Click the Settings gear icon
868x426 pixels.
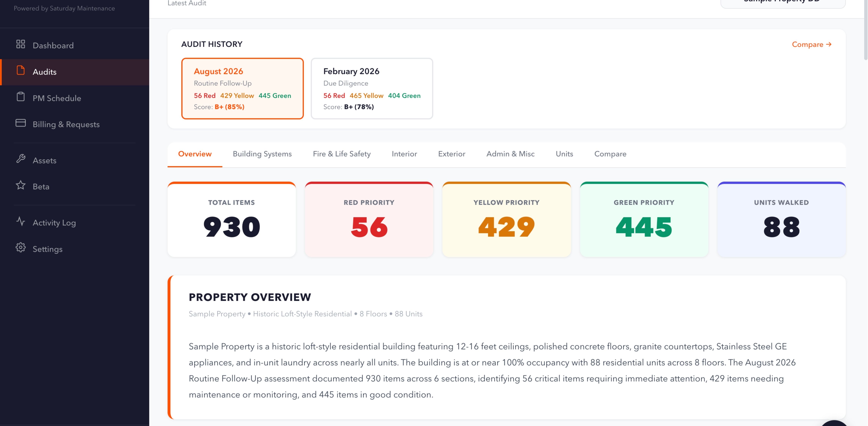point(20,248)
